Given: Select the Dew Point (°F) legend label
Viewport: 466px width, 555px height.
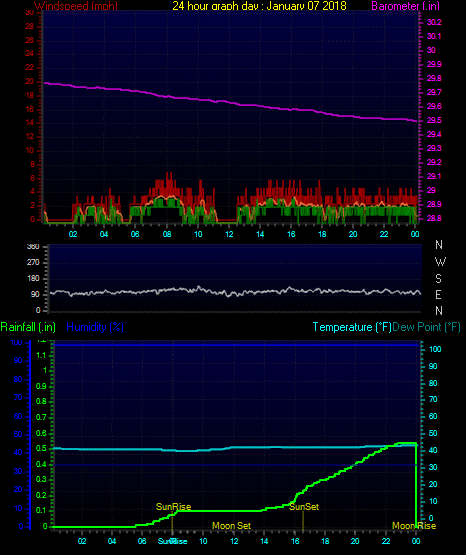Looking at the screenshot, I should pos(426,327).
